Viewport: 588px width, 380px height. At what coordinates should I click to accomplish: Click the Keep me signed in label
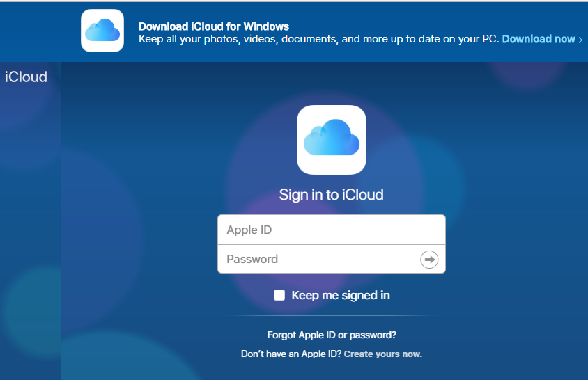341,295
